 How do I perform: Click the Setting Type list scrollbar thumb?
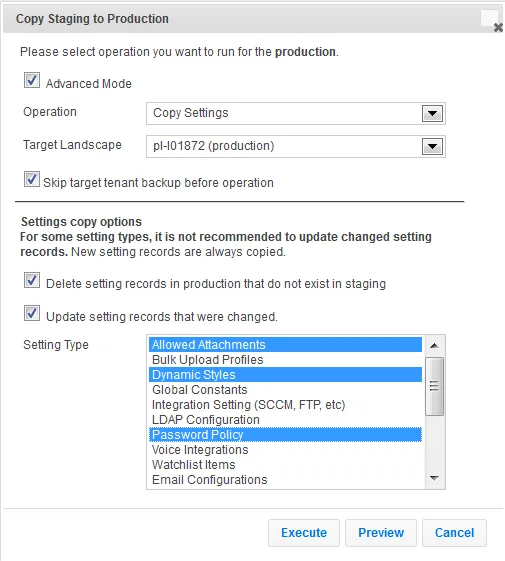point(434,386)
